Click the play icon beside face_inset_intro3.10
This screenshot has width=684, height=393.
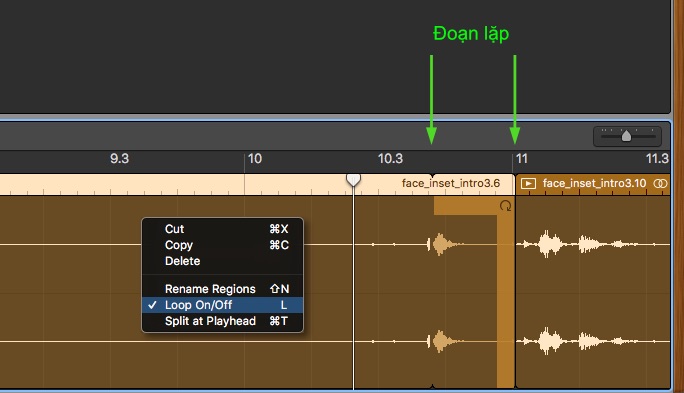(528, 184)
